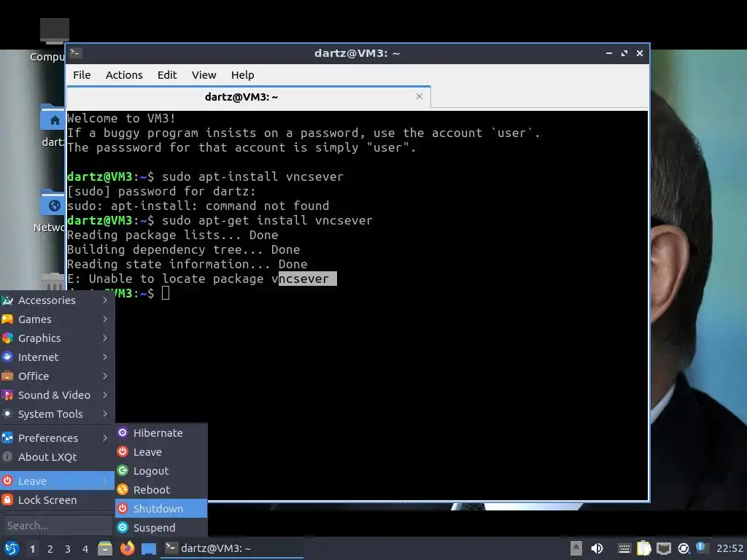747x560 pixels.
Task: Click the dartz@VM3 taskbar window button
Action: point(232,548)
